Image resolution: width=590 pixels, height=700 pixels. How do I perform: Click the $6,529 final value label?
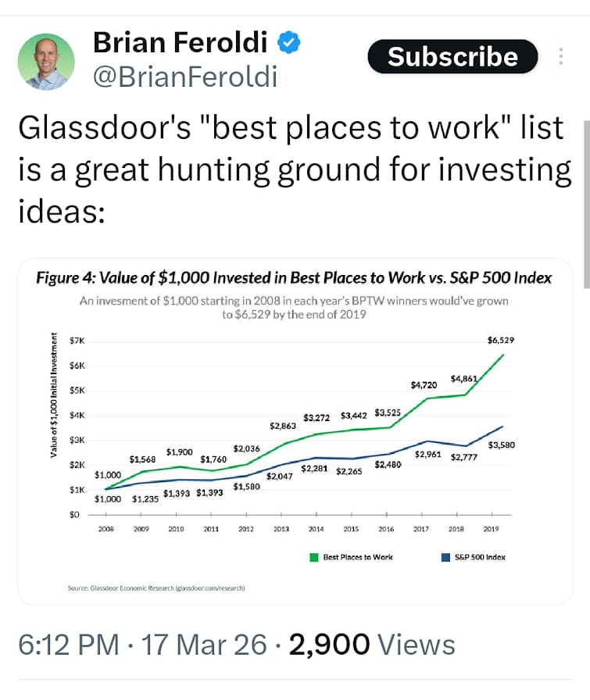500,340
